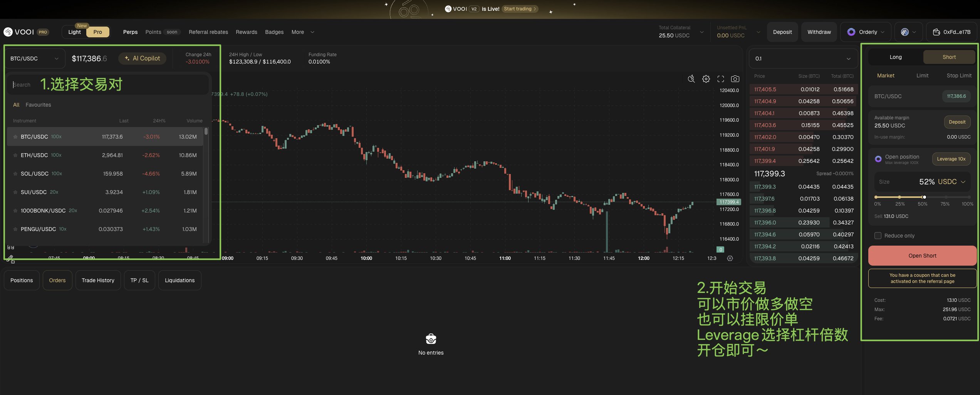Click the drawing pencil lock tool icon
Image resolution: width=980 pixels, height=395 pixels.
click(x=10, y=259)
